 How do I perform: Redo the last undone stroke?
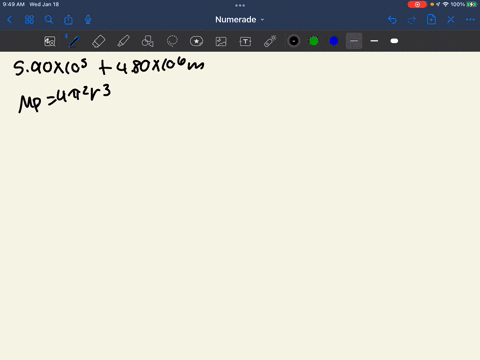pyautogui.click(x=412, y=20)
